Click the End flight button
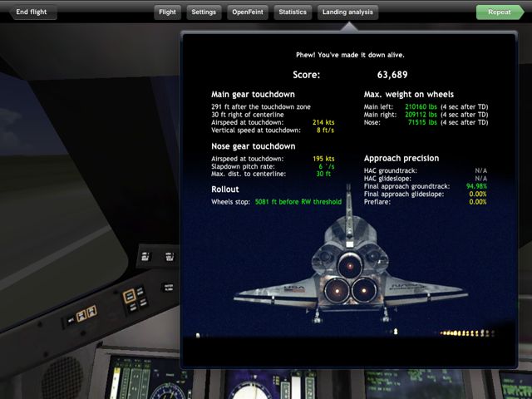The image size is (532, 399). coord(32,12)
